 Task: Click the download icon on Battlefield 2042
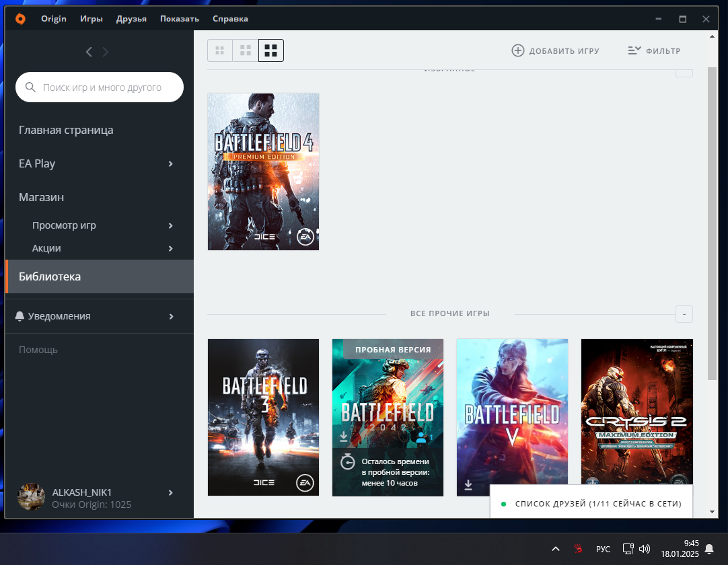[x=344, y=437]
